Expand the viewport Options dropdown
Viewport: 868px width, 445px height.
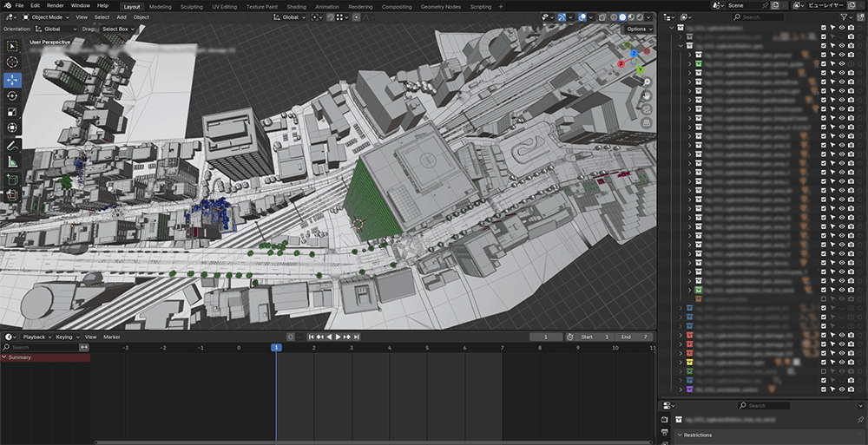[639, 29]
